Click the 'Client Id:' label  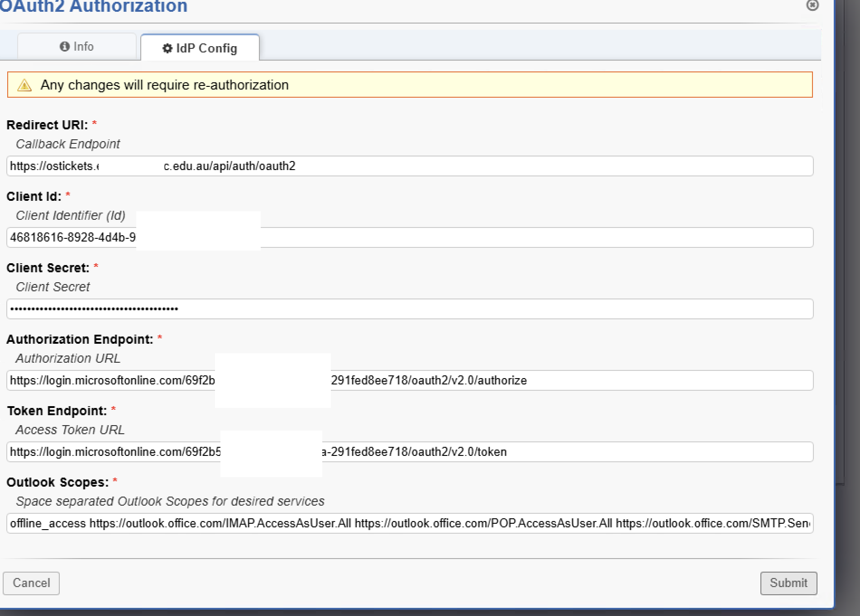coord(34,196)
